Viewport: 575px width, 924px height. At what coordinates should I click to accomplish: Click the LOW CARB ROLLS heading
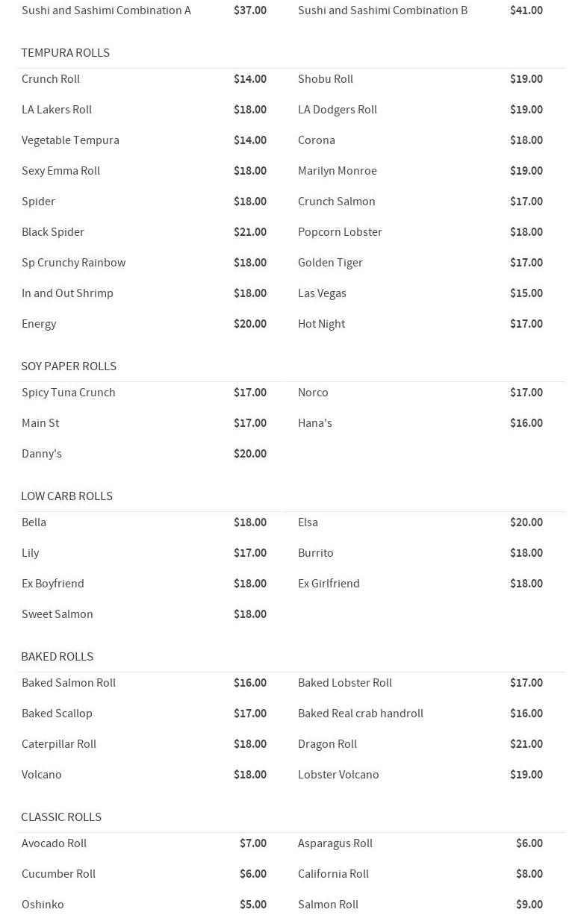click(66, 496)
